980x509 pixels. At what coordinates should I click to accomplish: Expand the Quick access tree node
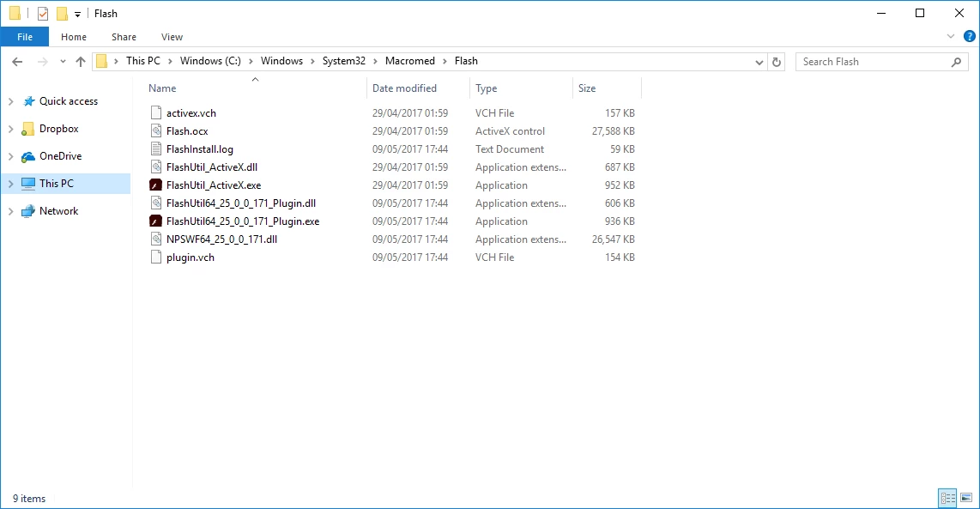pyautogui.click(x=10, y=101)
